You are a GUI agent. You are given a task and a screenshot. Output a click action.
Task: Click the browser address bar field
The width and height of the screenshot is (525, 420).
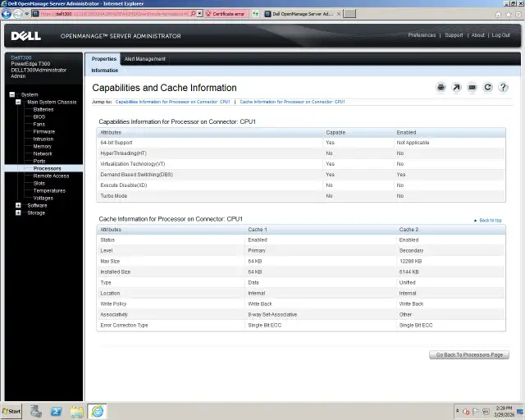pos(123,14)
